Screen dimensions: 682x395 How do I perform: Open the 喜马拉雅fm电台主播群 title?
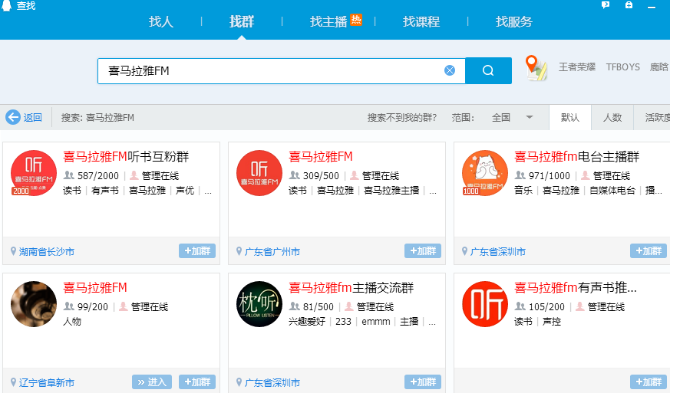tap(577, 157)
